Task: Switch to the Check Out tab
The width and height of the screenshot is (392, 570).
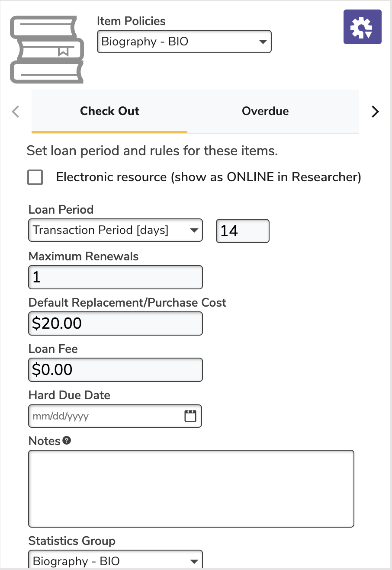Action: [x=109, y=111]
